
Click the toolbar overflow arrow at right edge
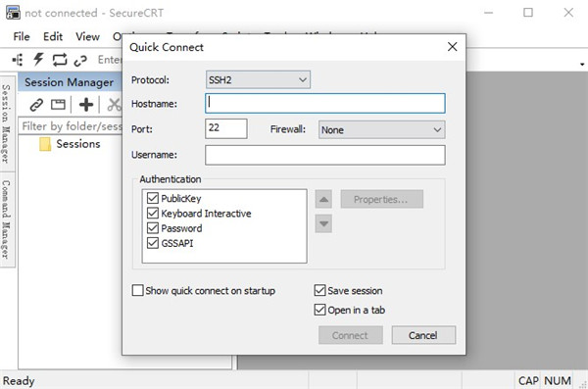click(582, 64)
